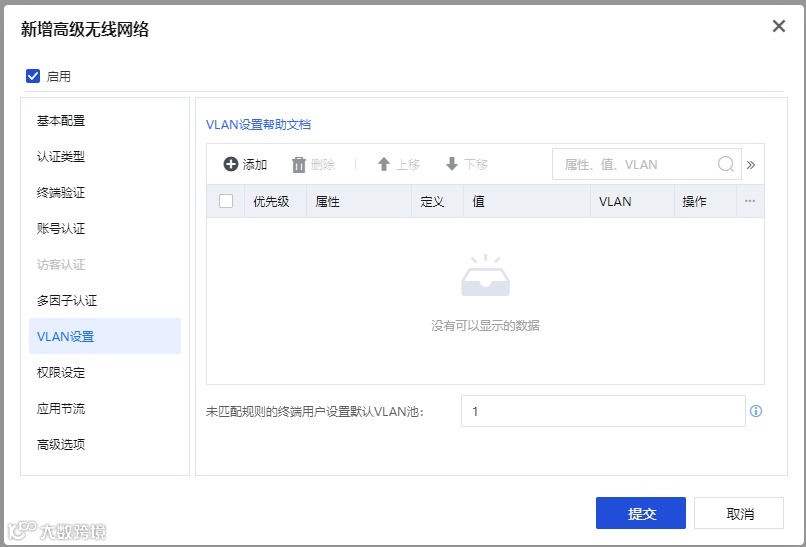Image resolution: width=806 pixels, height=547 pixels.
Task: Open the 基本配置 section
Action: (105, 121)
